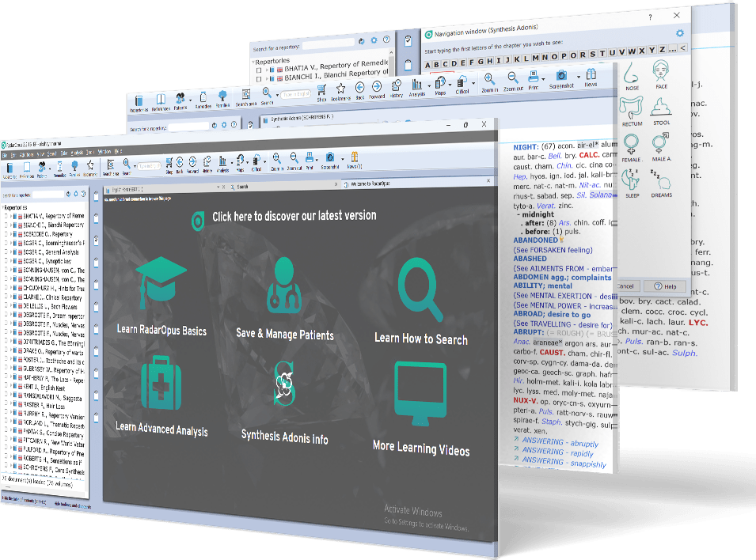Tick checkbox beside MASTER F., Hair Loss
756x560 pixels.
(x=6, y=404)
